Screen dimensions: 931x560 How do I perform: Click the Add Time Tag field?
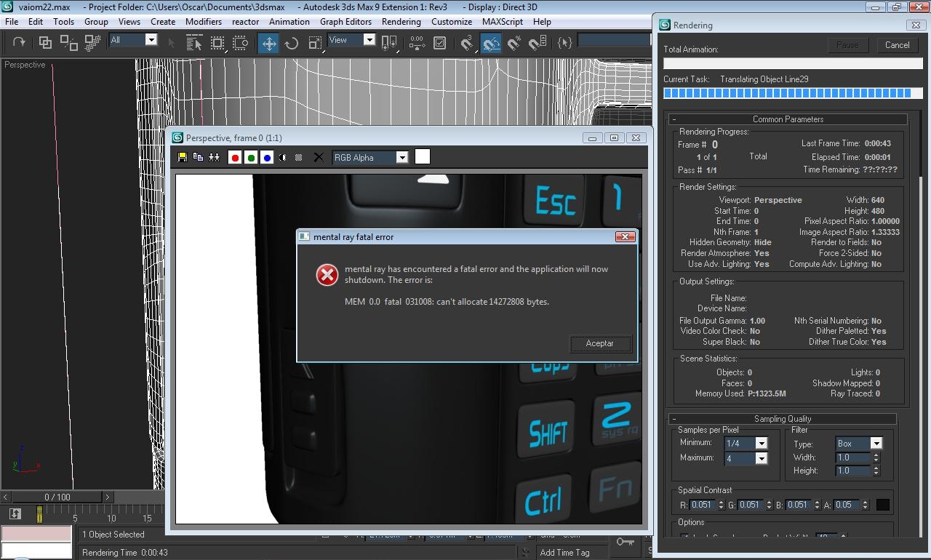tap(572, 553)
